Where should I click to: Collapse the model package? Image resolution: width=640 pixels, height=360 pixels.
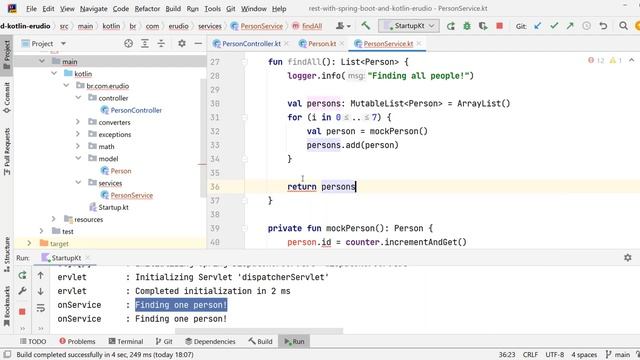[x=78, y=158]
